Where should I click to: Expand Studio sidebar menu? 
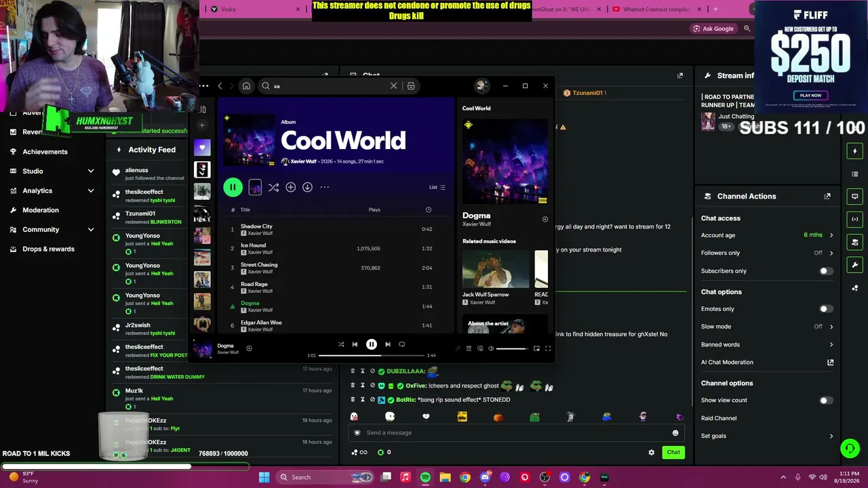pyautogui.click(x=91, y=171)
